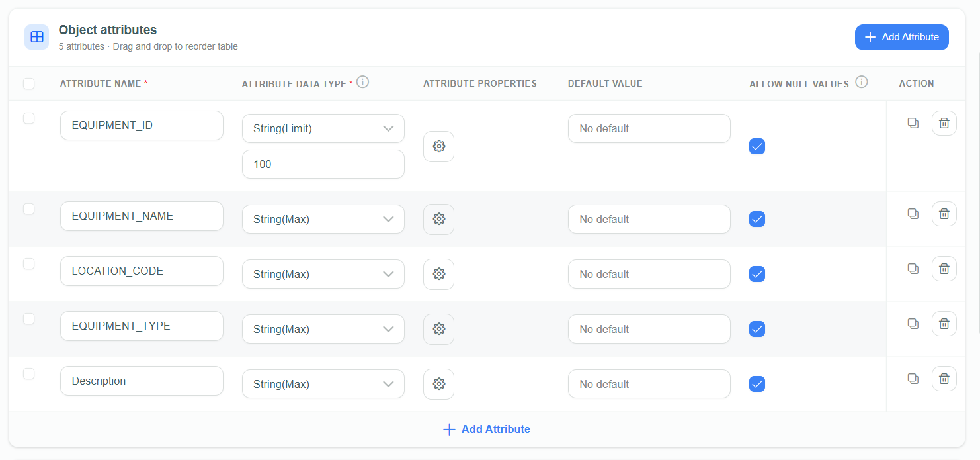Click the Object attributes table icon
The width and height of the screenshot is (980, 460).
(37, 37)
